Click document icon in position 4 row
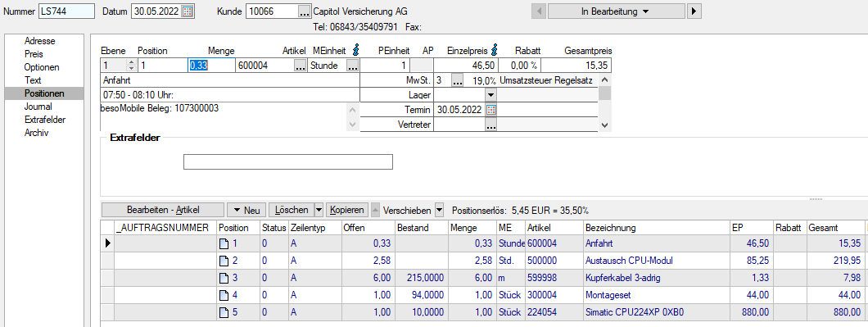This screenshot has width=868, height=327. (224, 294)
